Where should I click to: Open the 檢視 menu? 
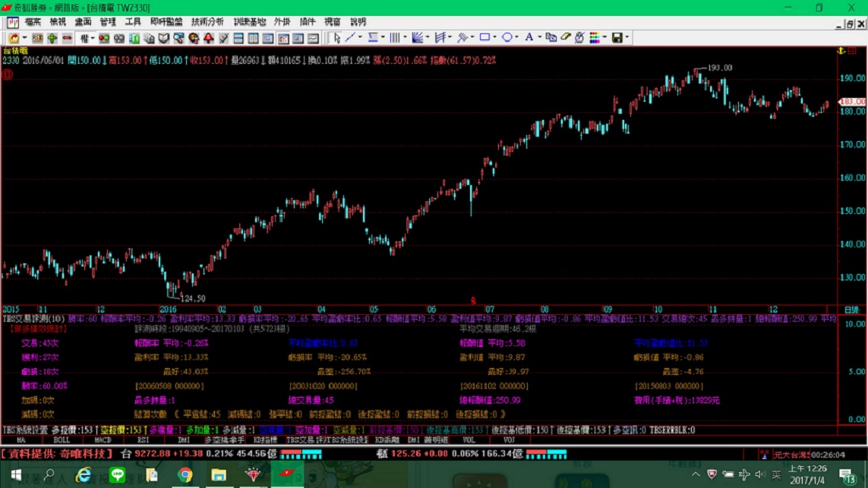58,22
